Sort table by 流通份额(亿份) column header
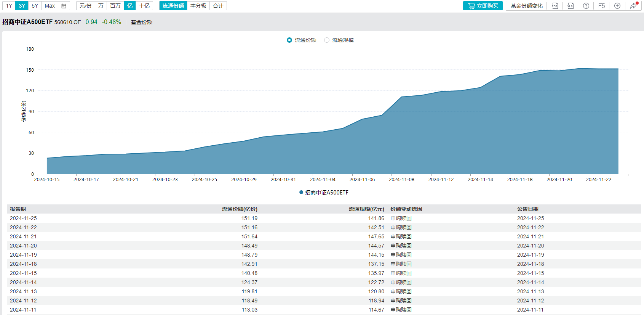 [240, 209]
